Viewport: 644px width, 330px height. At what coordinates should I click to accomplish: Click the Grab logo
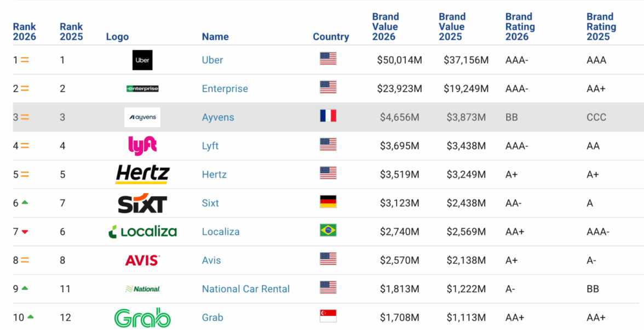tap(142, 318)
